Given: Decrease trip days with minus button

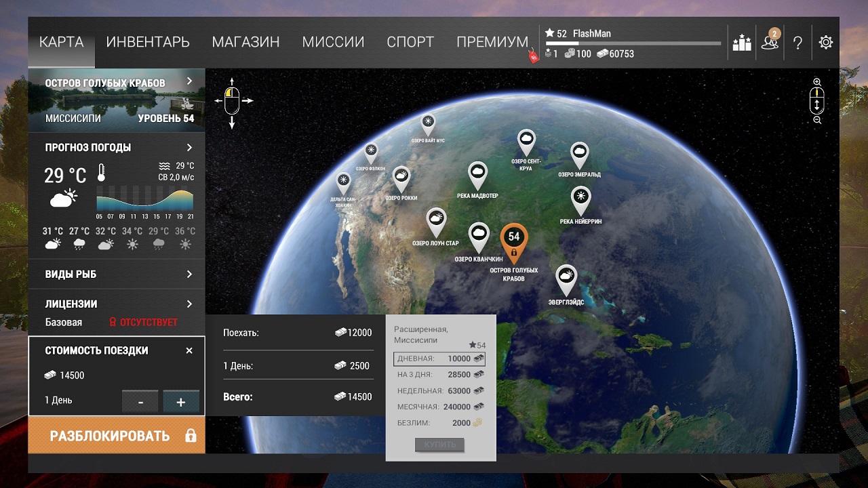Looking at the screenshot, I should point(140,401).
